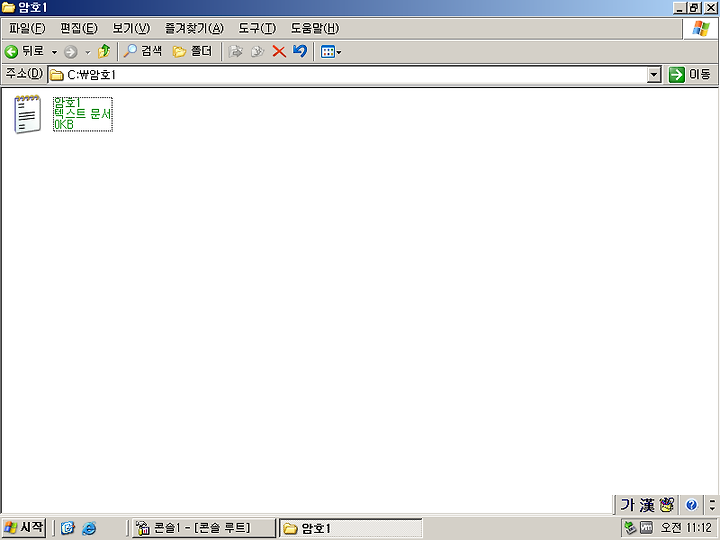Click the network/safely remove tray icon
The height and width of the screenshot is (540, 720).
click(630, 528)
